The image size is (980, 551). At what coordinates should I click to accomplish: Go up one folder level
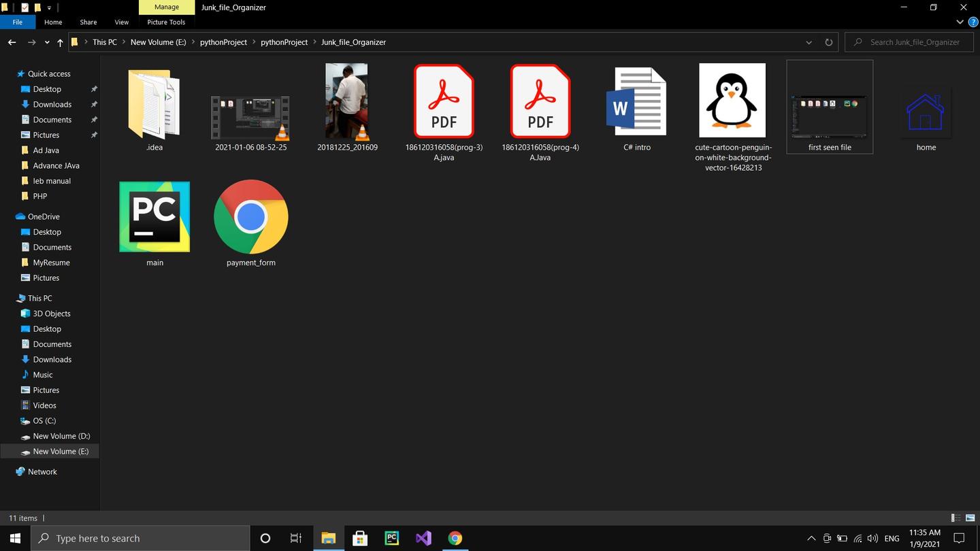tap(60, 42)
